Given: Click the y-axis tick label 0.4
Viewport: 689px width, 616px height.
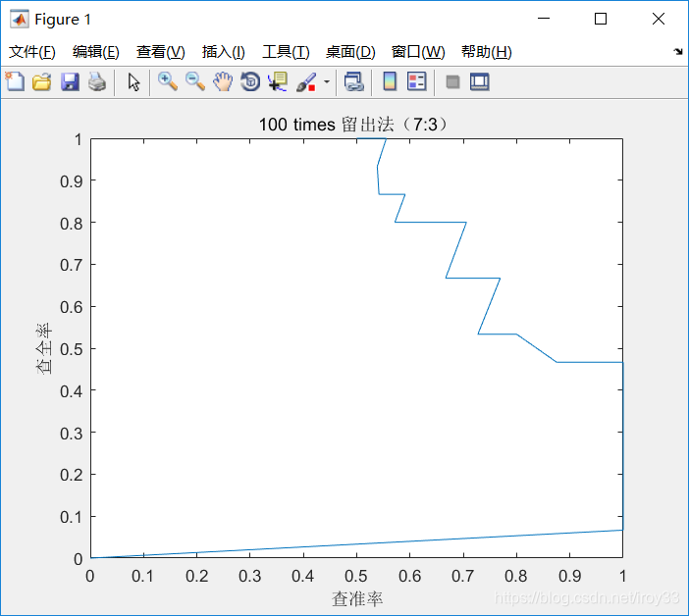Looking at the screenshot, I should [72, 391].
